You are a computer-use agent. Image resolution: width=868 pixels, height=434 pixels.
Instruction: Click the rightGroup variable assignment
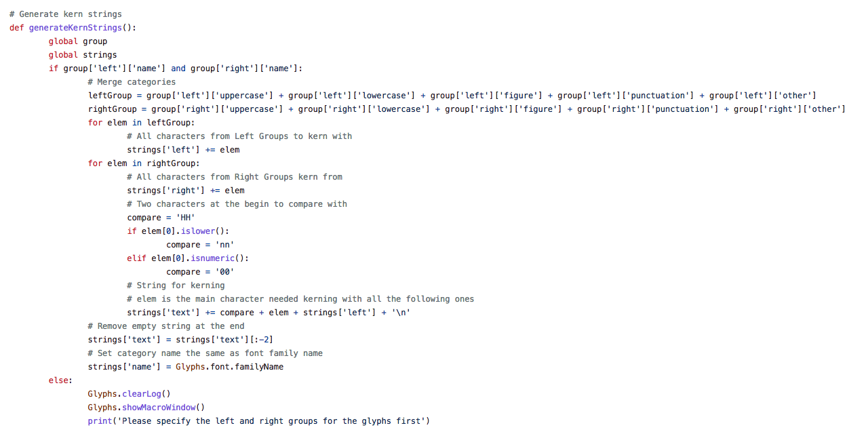pos(467,109)
